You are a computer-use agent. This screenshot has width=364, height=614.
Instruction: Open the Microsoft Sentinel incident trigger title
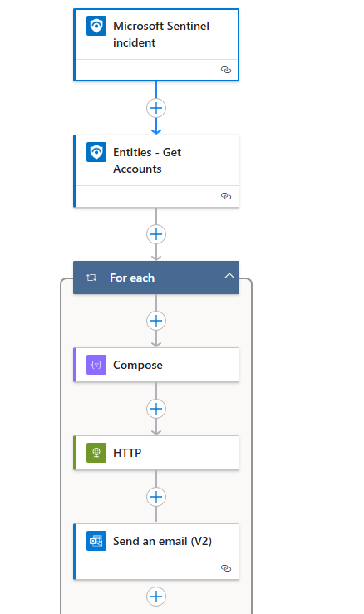[161, 34]
